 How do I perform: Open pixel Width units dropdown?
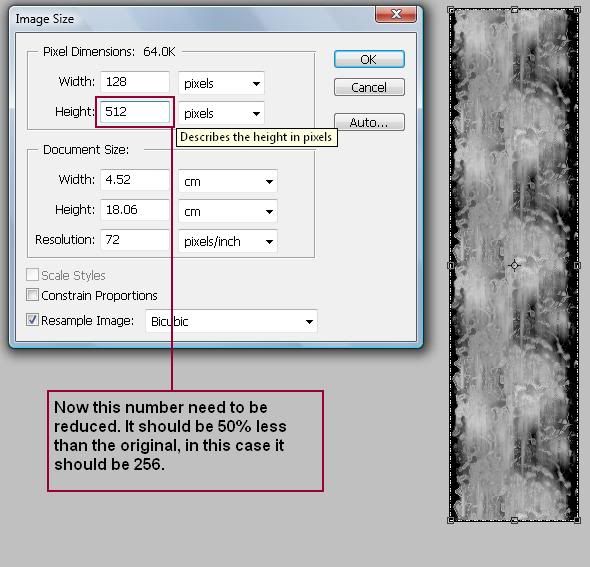tap(221, 83)
